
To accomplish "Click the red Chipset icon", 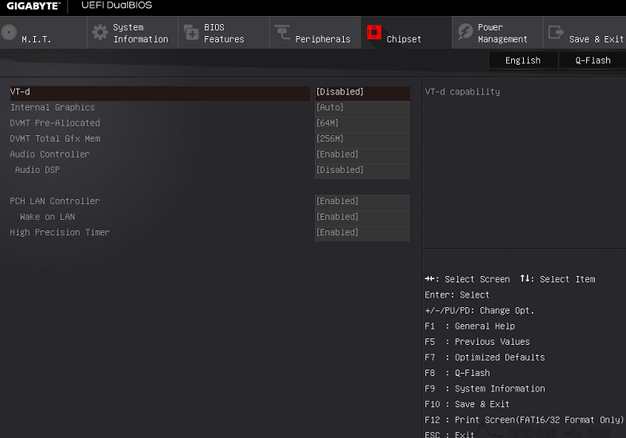I will click(374, 32).
